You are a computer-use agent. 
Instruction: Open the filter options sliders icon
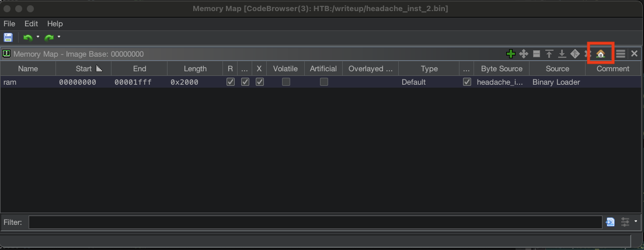click(x=625, y=222)
